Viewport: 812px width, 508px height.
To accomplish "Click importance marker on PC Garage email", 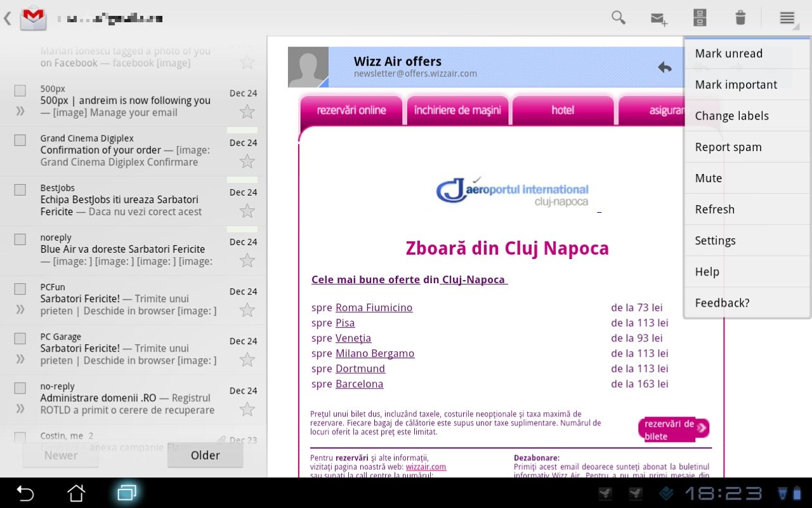I will click(x=20, y=359).
